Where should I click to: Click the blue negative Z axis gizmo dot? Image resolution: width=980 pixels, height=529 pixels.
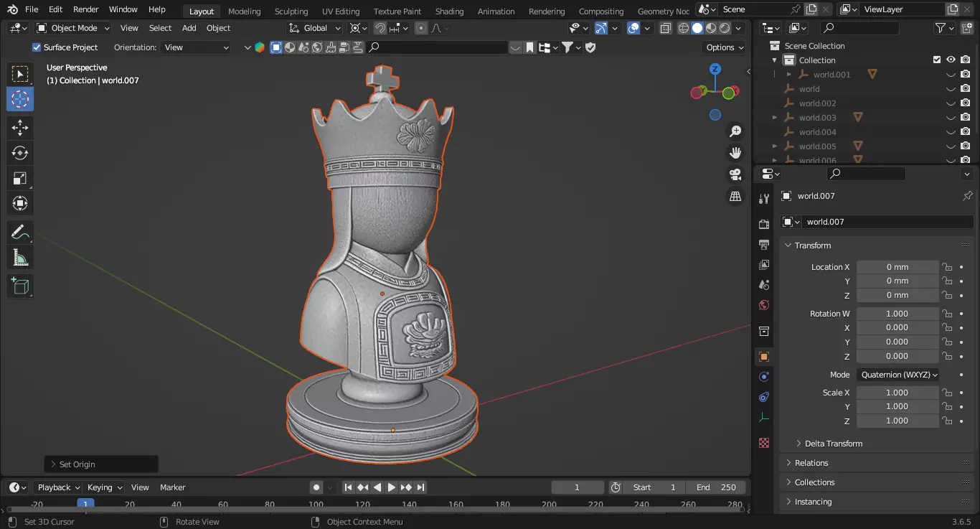[x=715, y=115]
